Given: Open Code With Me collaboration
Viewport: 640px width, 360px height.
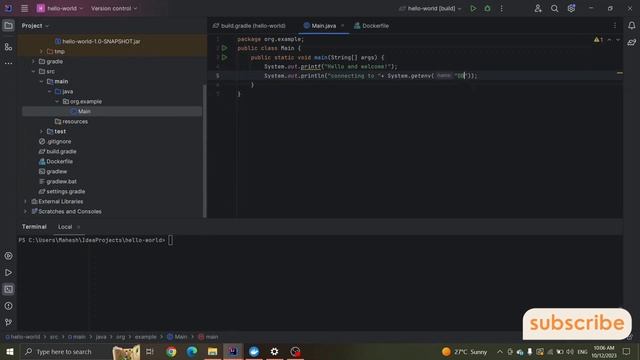Looking at the screenshot, I should pos(538,8).
